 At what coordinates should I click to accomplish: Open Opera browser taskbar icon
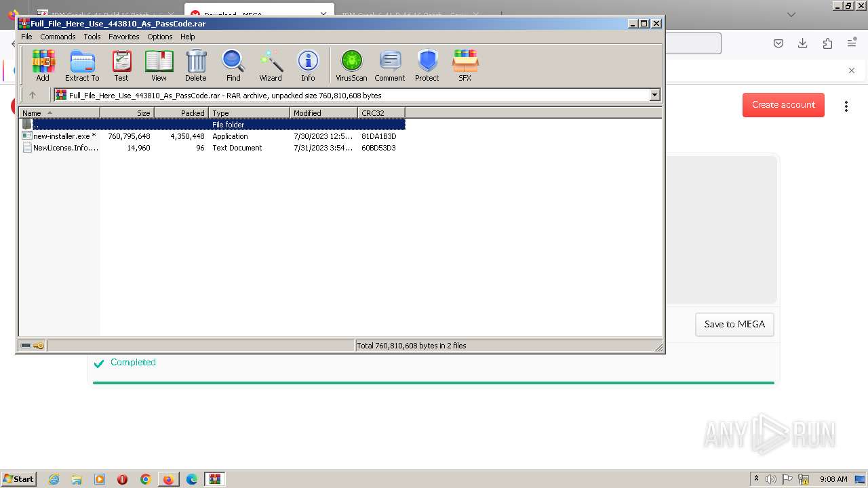point(123,479)
